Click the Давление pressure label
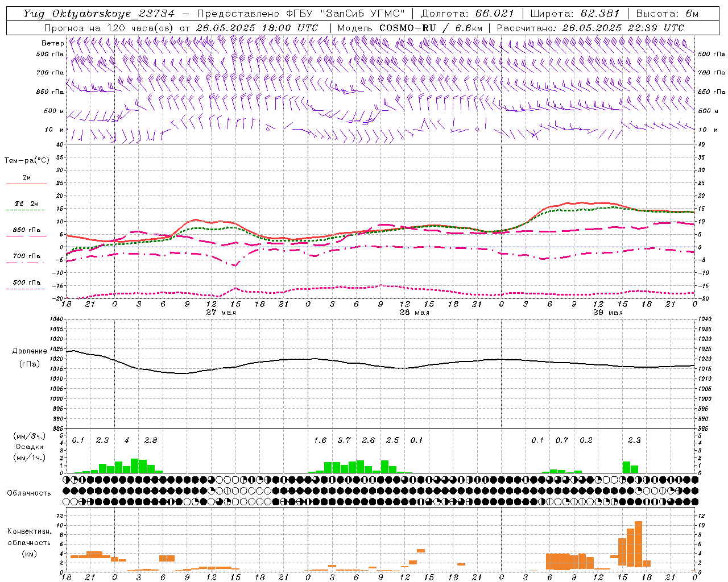This screenshot has height=582, width=728. click(30, 351)
